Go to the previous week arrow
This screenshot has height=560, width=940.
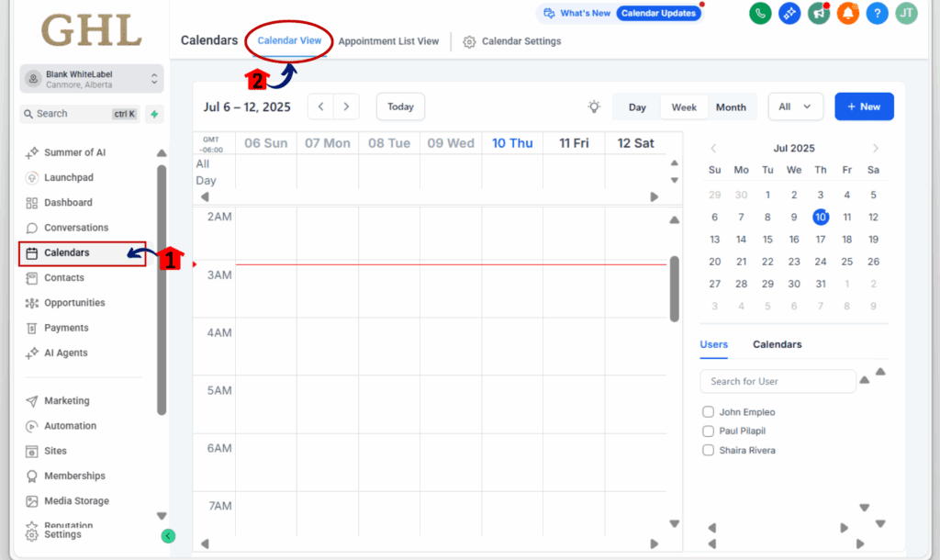click(320, 106)
